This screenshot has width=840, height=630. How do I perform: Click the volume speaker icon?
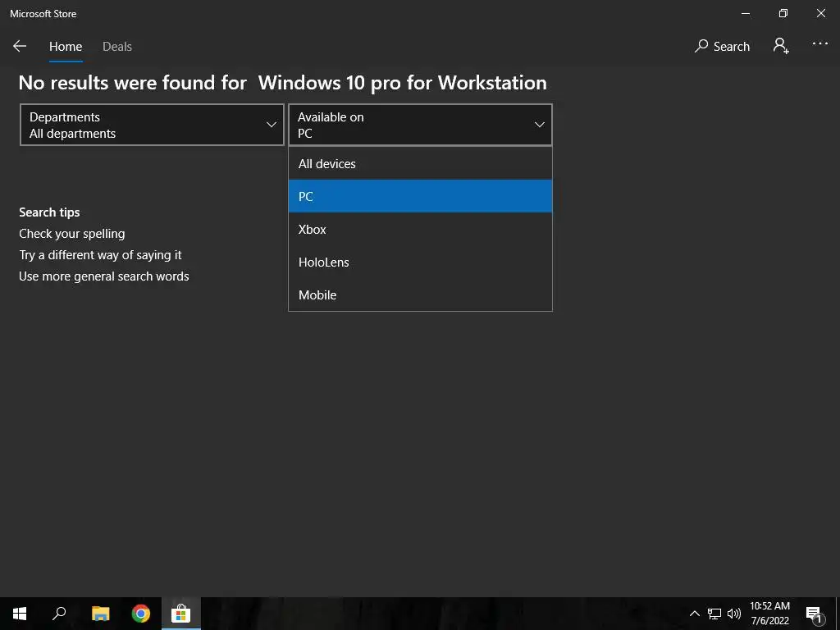[x=734, y=614]
